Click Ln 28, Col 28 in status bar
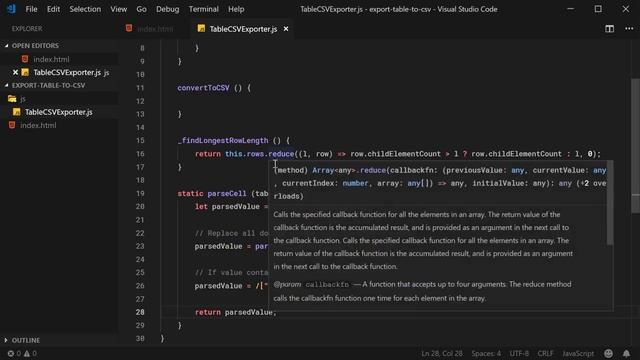 coord(442,353)
